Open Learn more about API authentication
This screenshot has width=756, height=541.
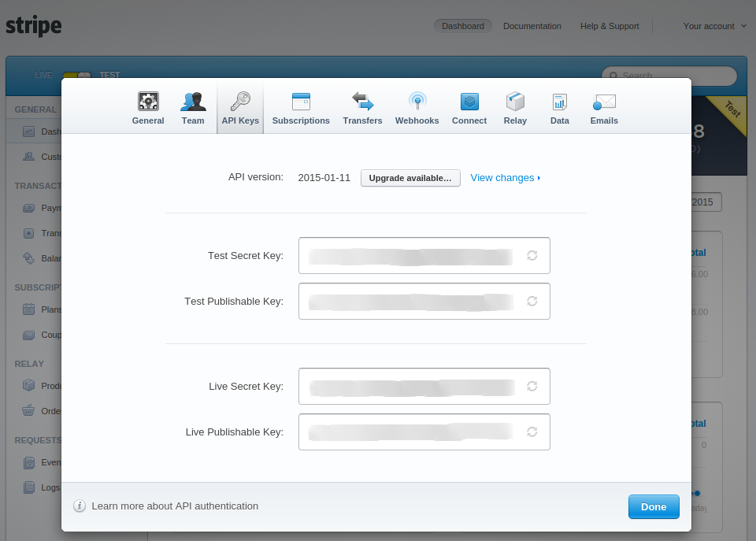[x=175, y=506]
